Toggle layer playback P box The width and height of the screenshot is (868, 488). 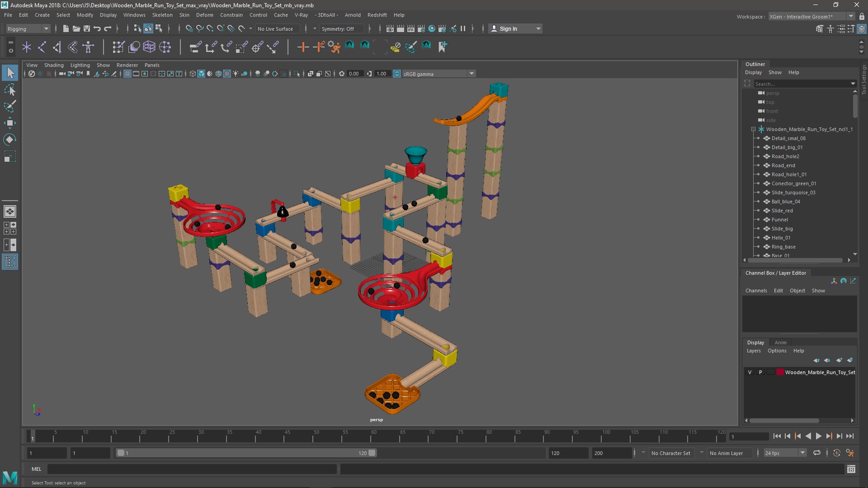[x=760, y=372]
